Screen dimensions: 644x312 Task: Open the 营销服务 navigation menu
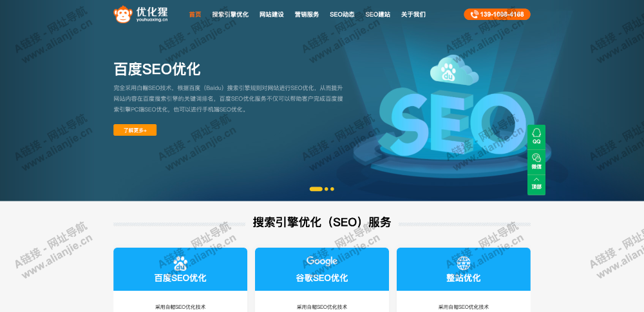307,14
